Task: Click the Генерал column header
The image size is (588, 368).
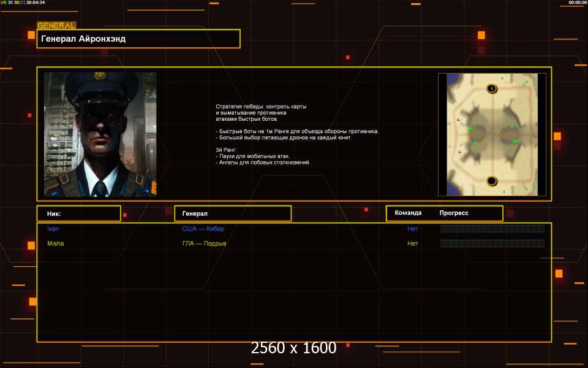Action: pyautogui.click(x=233, y=213)
